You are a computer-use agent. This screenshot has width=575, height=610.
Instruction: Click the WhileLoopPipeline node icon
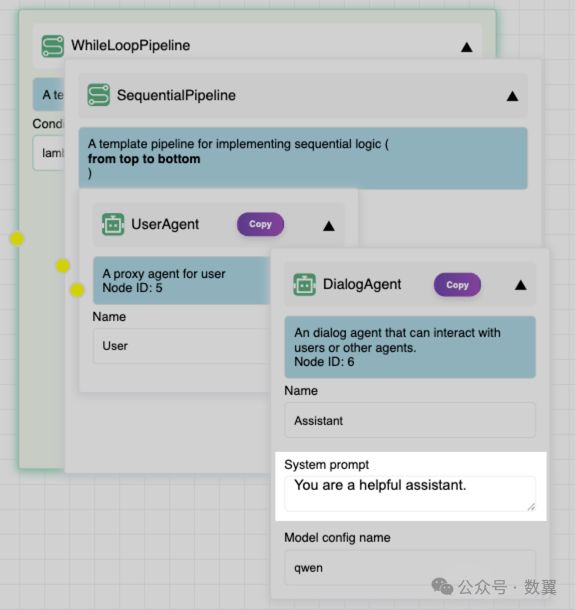point(53,46)
